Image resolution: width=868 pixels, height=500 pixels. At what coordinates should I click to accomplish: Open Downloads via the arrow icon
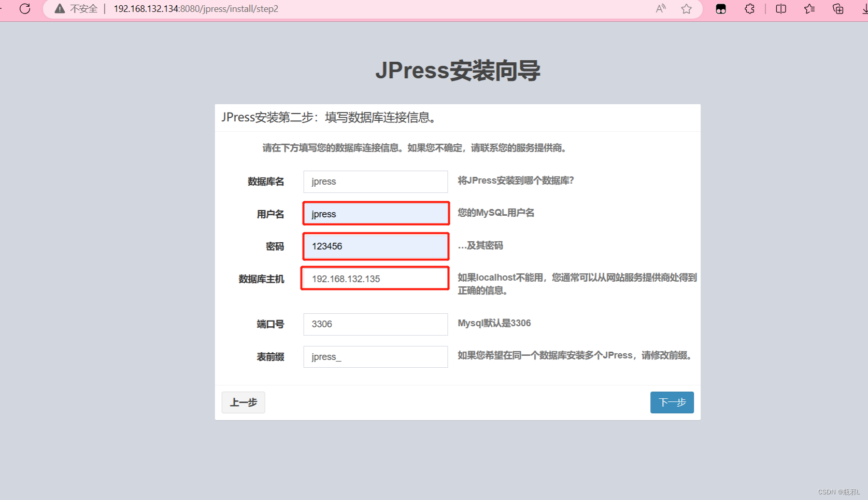point(864,9)
